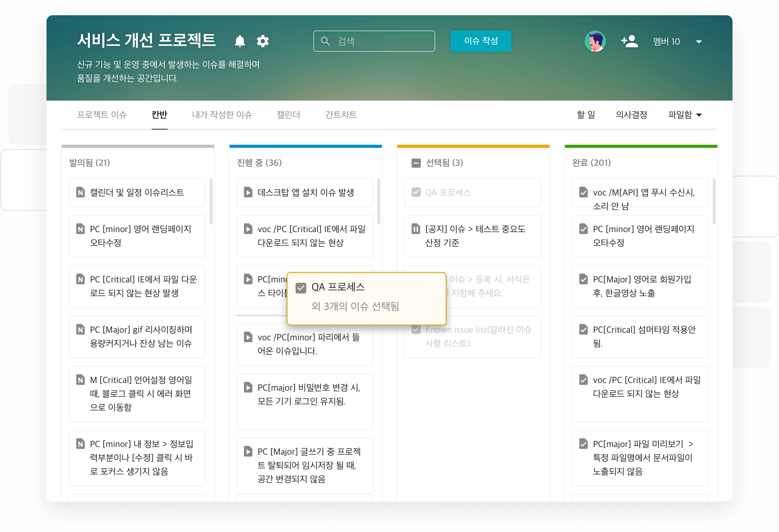779x532 pixels.
Task: Click the add member icon
Action: click(x=629, y=41)
